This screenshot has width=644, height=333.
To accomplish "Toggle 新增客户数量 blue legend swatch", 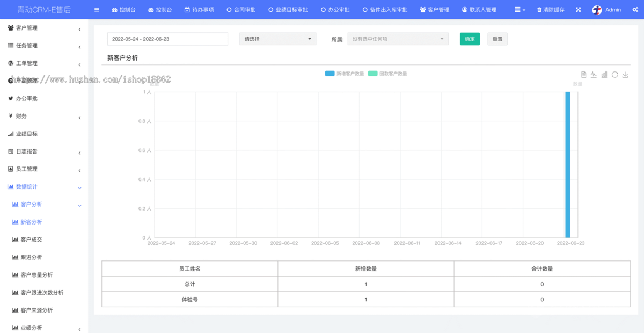I will tap(330, 74).
